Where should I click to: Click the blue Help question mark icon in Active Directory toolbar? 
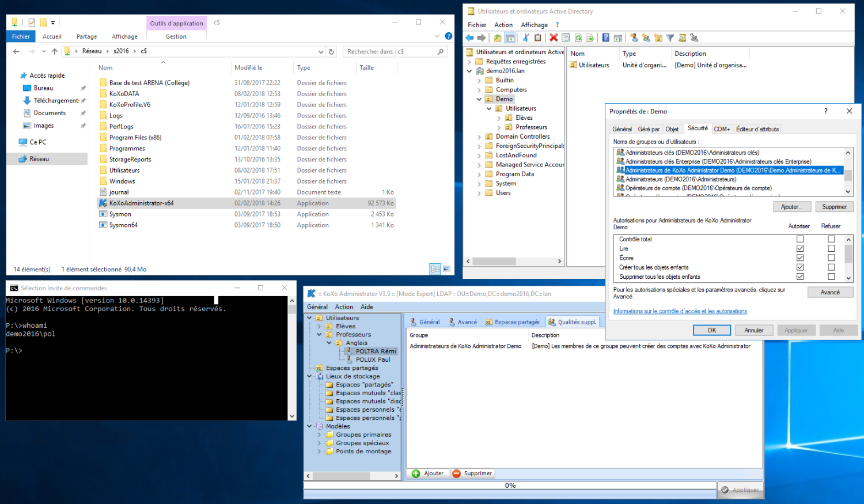tap(606, 38)
